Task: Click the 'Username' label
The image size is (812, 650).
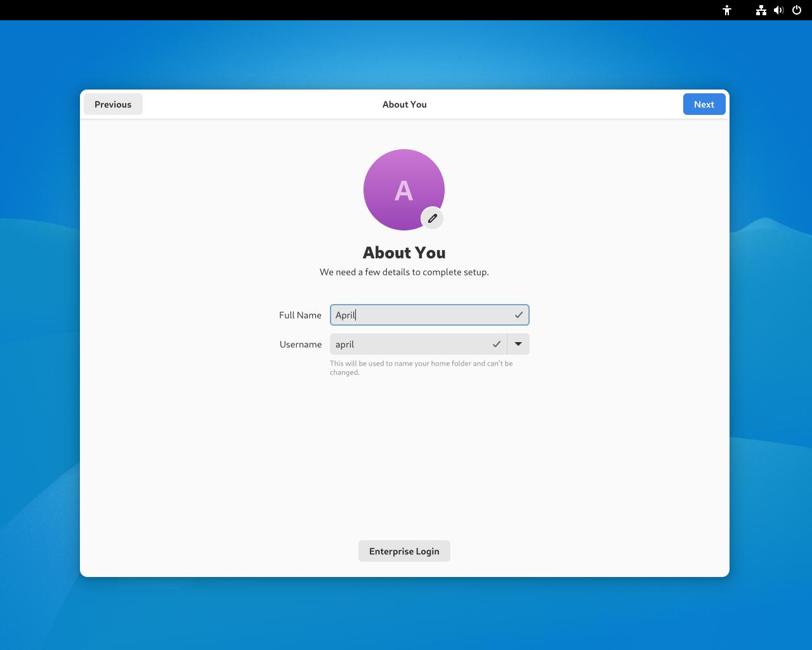Action: coord(301,344)
